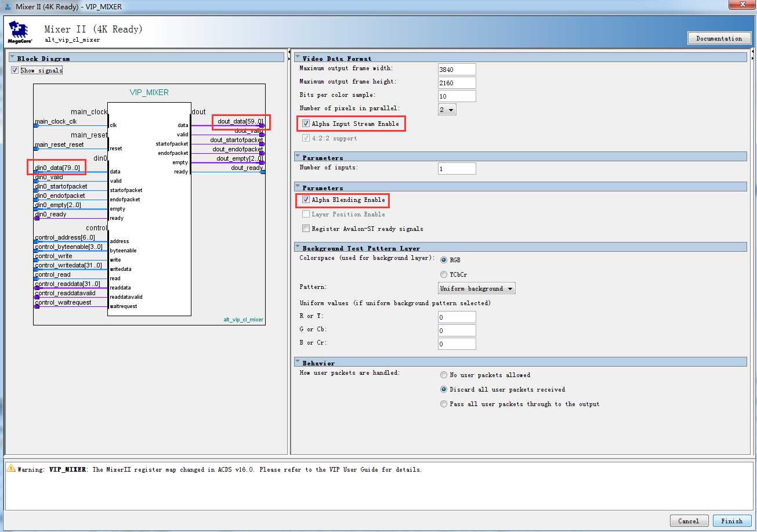Open Number of pixels in parallel dropdown

447,109
